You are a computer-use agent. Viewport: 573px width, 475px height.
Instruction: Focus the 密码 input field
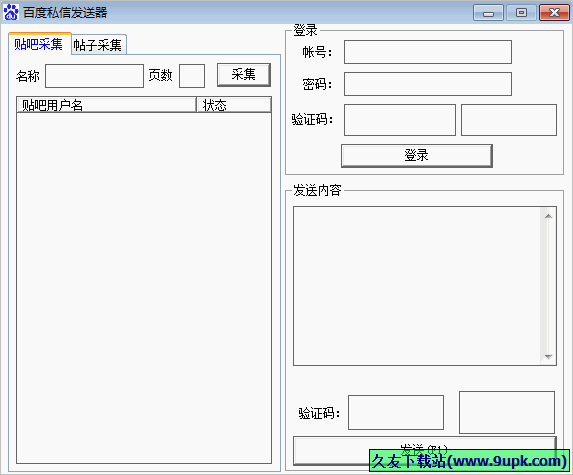(x=428, y=84)
